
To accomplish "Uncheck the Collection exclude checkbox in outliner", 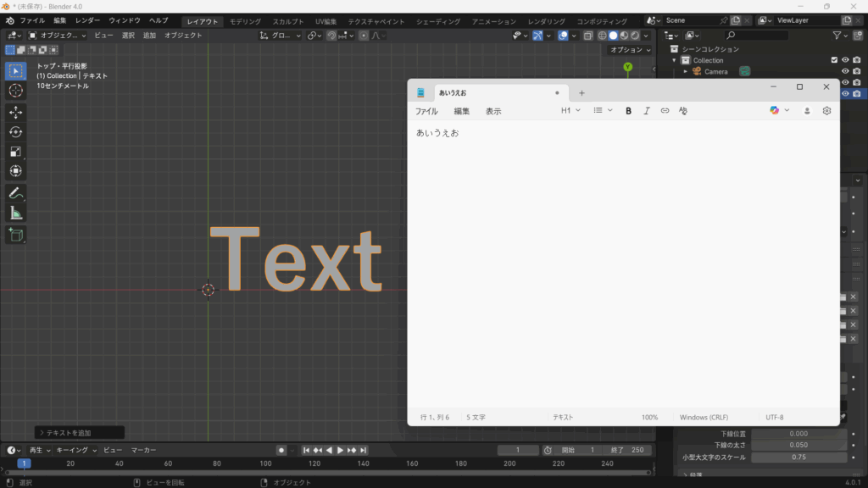I will tap(834, 60).
